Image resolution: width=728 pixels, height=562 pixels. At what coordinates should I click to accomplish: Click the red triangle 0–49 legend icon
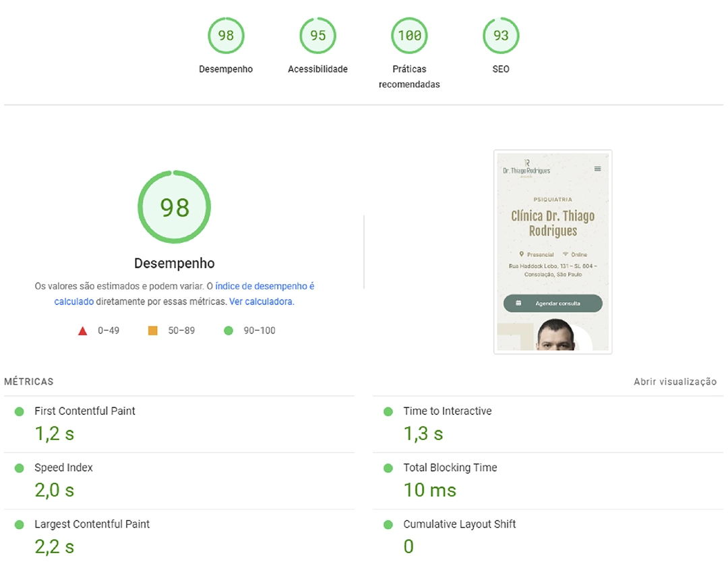[83, 331]
